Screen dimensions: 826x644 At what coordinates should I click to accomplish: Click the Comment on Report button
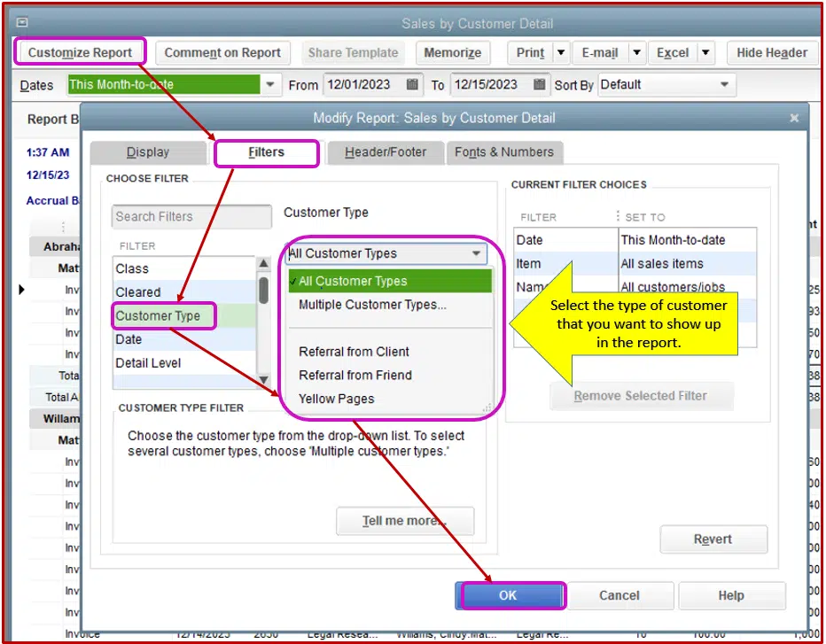point(222,52)
